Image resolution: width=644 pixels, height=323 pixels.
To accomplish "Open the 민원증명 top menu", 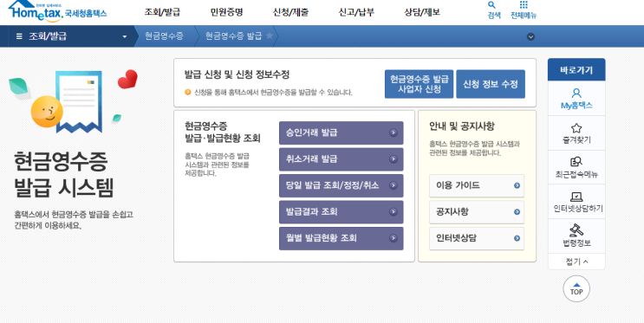I will [x=227, y=12].
